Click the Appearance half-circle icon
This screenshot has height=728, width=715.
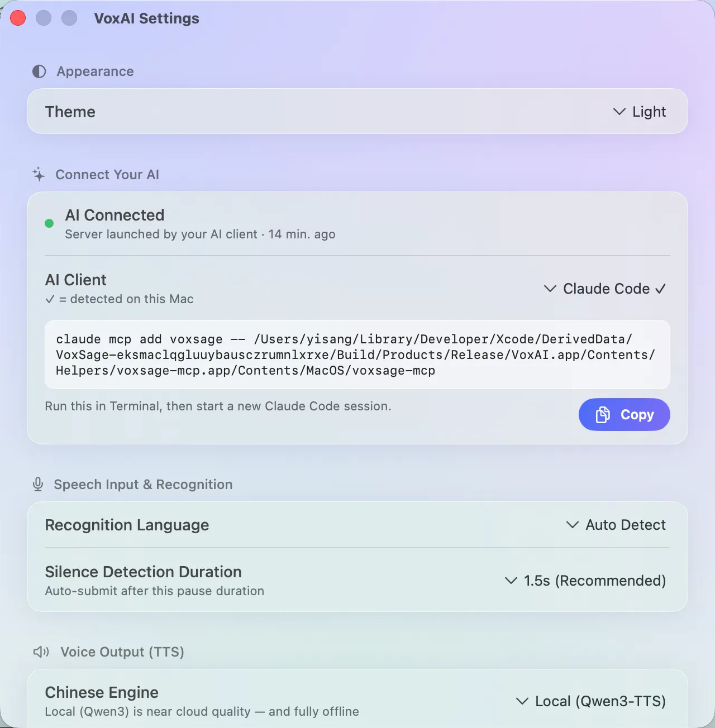pyautogui.click(x=39, y=71)
